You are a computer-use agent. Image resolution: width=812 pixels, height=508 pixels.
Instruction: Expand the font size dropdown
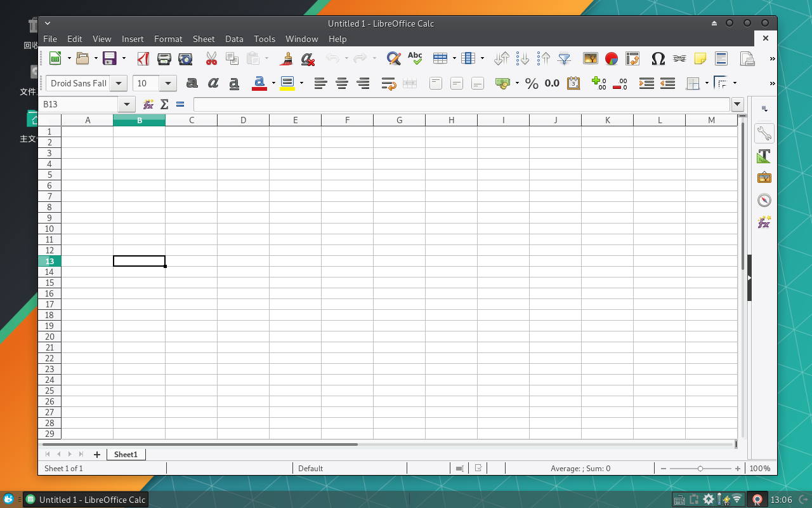tap(168, 83)
